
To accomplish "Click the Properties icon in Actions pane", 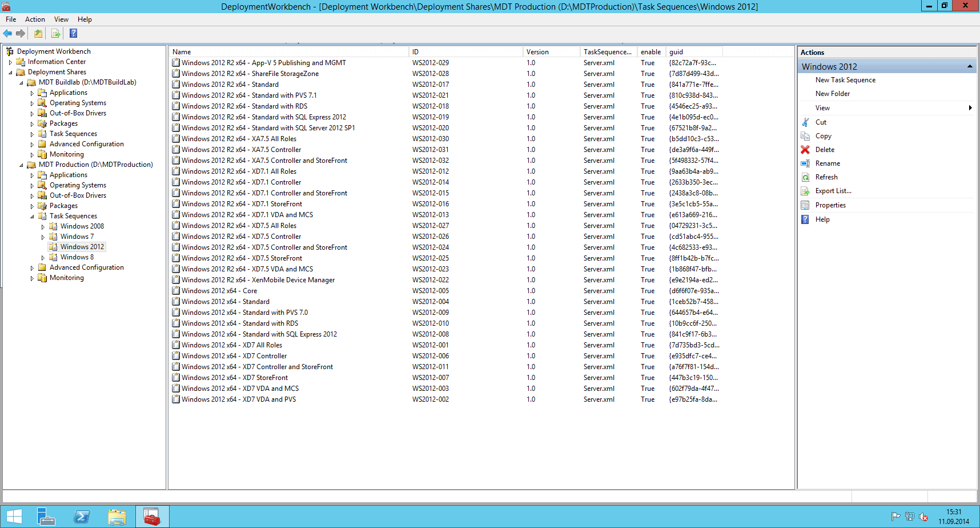I will [805, 205].
